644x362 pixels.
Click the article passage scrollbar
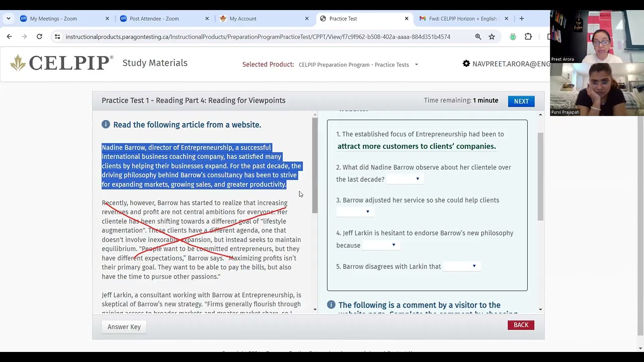click(x=315, y=165)
